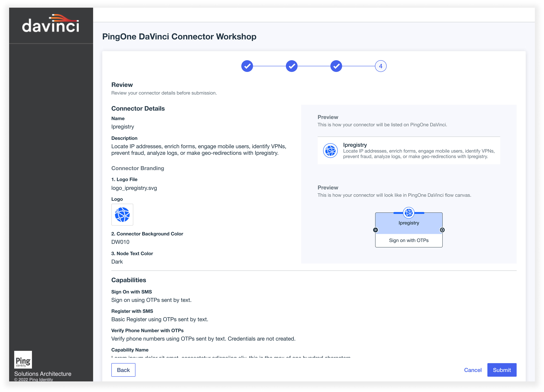Click the 'Sign On with SMS' capability heading

pos(131,292)
